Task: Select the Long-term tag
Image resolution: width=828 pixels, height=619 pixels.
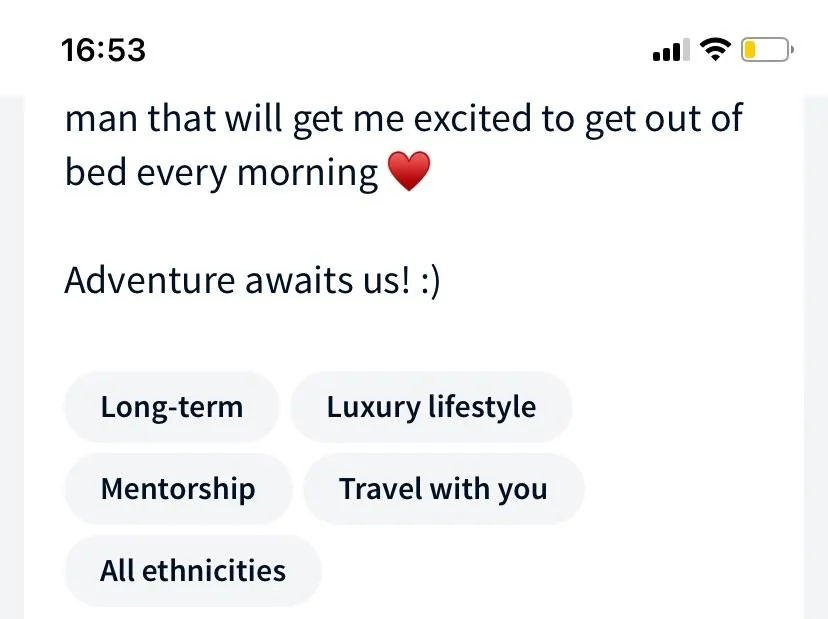Action: click(x=172, y=407)
